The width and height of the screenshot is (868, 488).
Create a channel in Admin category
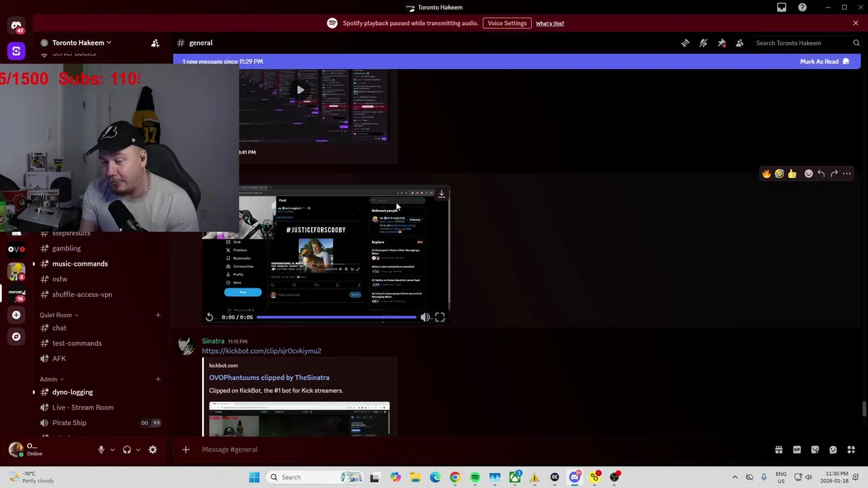158,380
